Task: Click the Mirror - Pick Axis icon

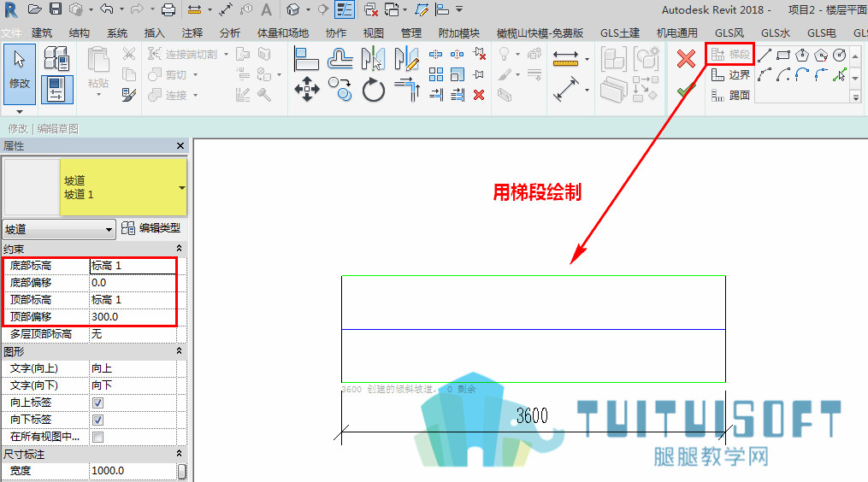Action: pos(373,59)
